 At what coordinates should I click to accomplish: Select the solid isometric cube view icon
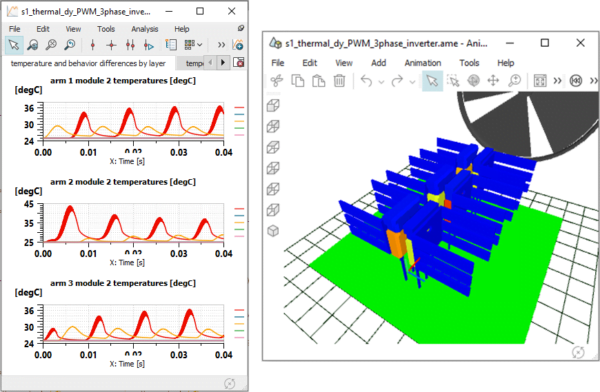[273, 231]
